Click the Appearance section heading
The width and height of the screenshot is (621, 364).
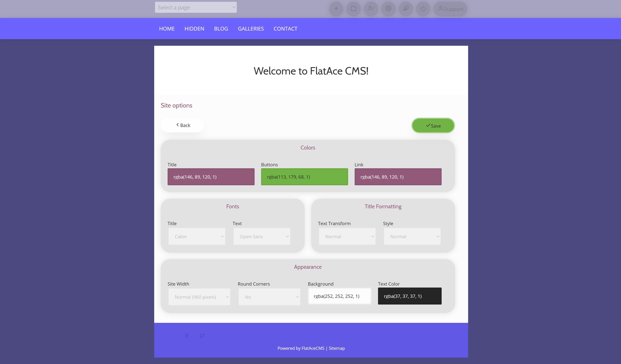click(x=308, y=267)
